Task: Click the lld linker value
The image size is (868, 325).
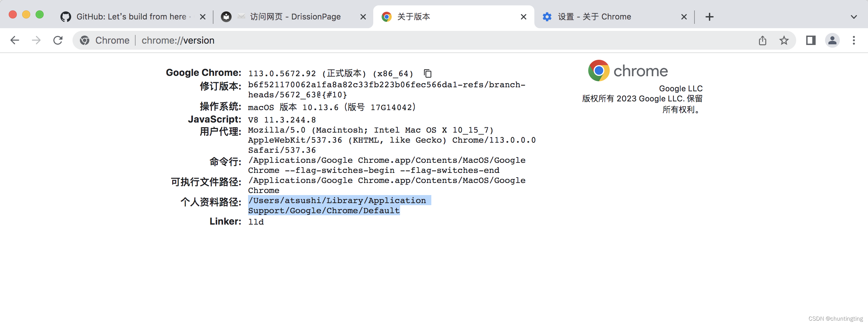Action: (x=256, y=222)
